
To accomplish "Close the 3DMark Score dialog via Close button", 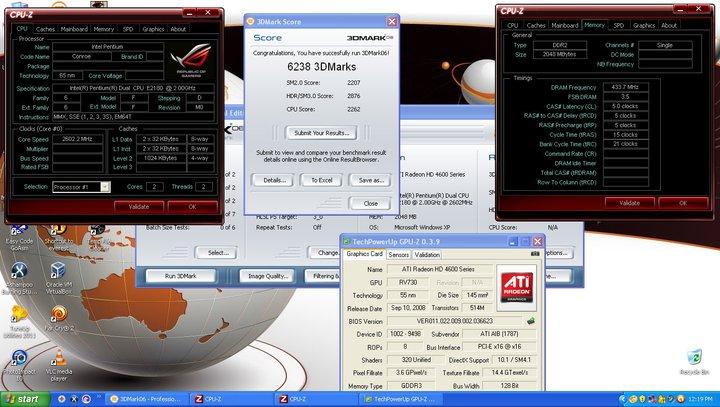I will (370, 203).
